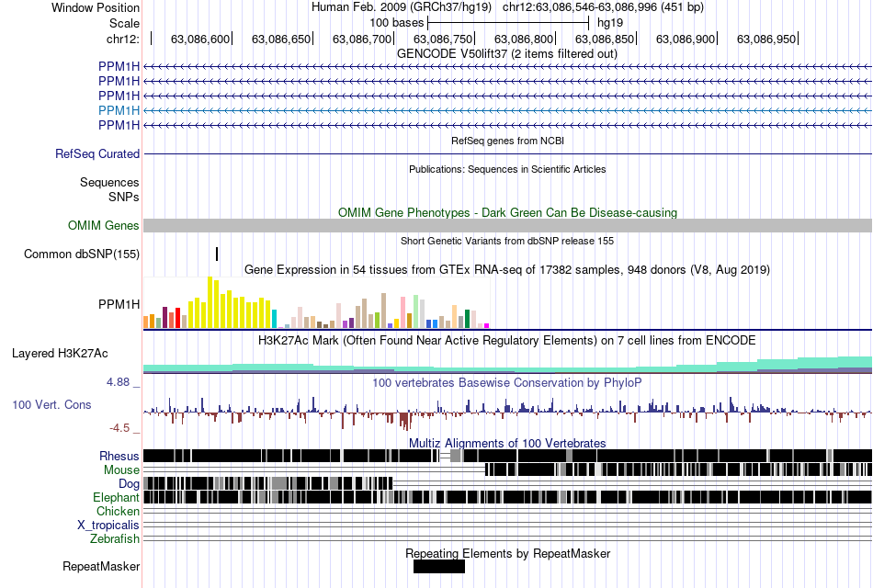Click the Common dbSNP(155) track label
The height and width of the screenshot is (588, 873).
point(82,254)
